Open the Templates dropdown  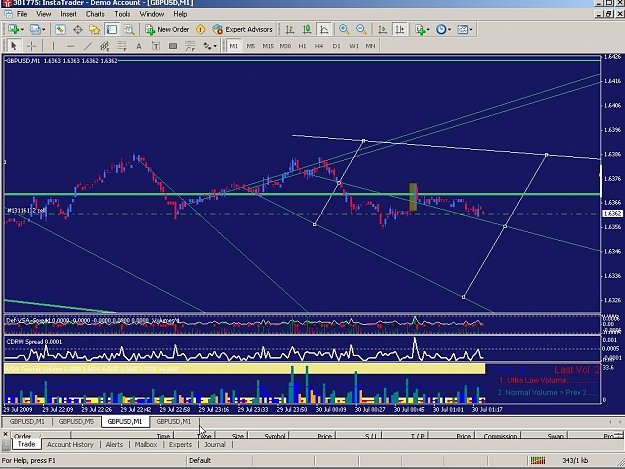[465, 29]
